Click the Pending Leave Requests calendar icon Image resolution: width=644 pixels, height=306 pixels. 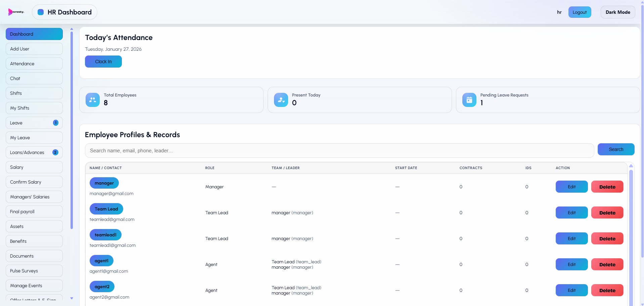pos(469,100)
